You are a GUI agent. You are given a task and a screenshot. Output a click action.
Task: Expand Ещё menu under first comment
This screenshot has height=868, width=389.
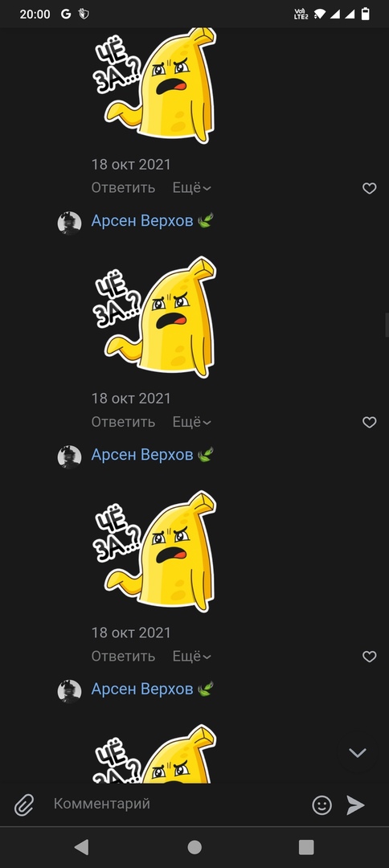[191, 187]
